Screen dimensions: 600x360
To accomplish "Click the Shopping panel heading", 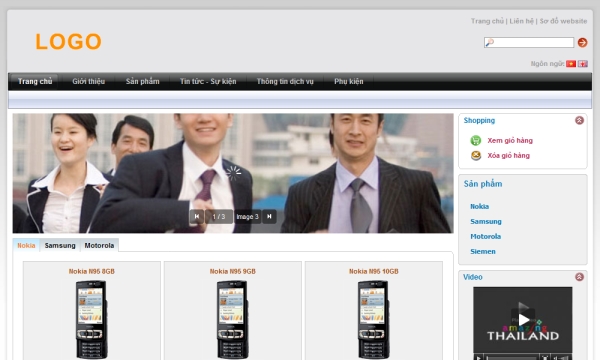I will pyautogui.click(x=479, y=121).
